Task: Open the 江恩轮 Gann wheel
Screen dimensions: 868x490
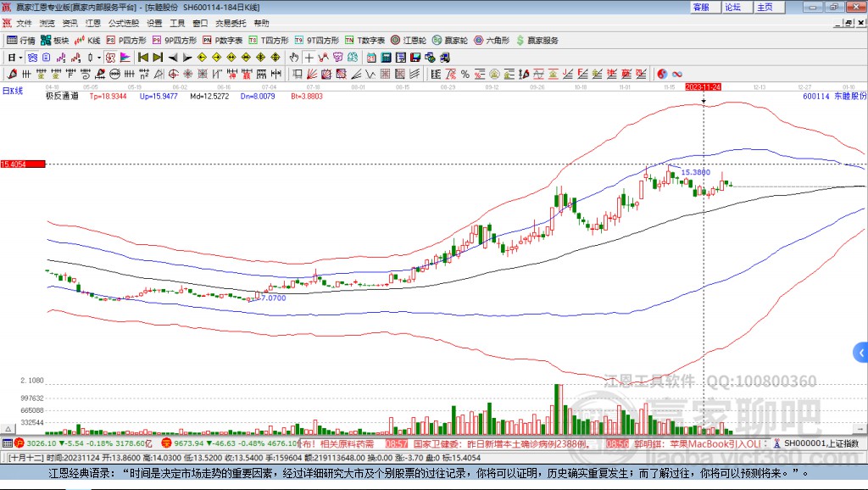Action: click(409, 41)
